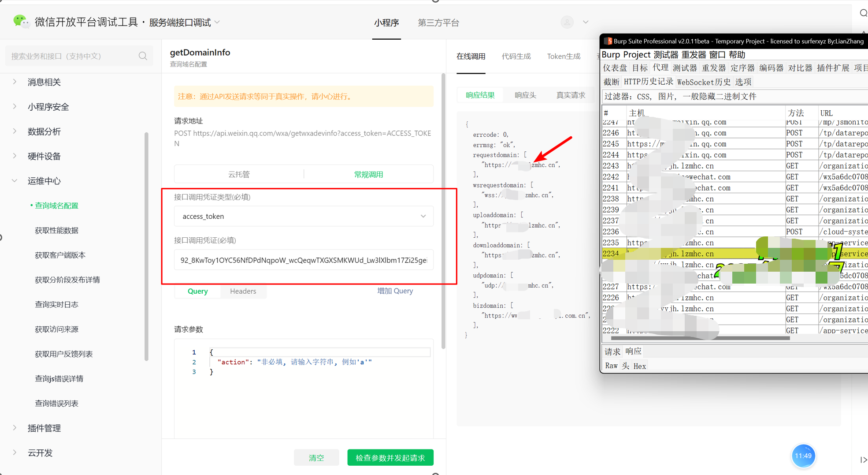Open Burp HTTP历史记录 sub-tab
Screen dimensions: 868x475
pos(648,82)
